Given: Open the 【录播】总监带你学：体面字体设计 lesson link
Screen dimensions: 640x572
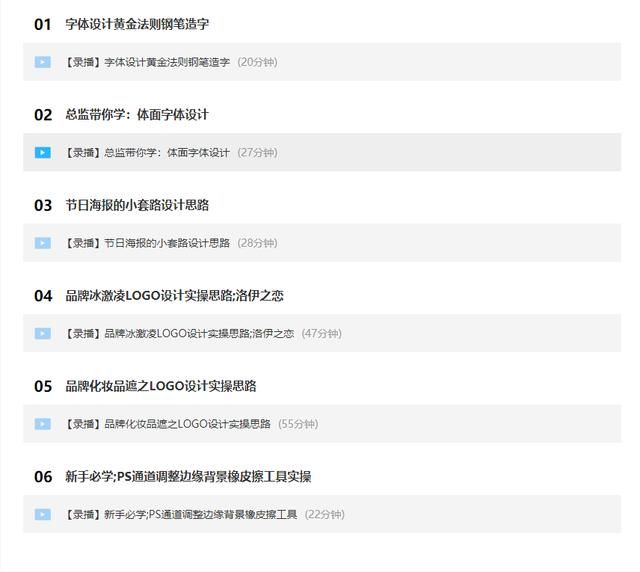Looking at the screenshot, I should (x=147, y=153).
